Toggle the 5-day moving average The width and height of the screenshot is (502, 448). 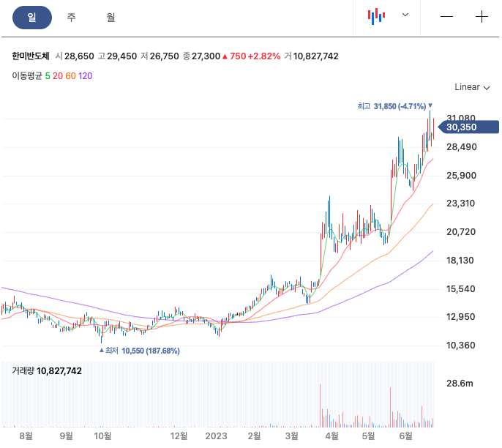pos(48,76)
